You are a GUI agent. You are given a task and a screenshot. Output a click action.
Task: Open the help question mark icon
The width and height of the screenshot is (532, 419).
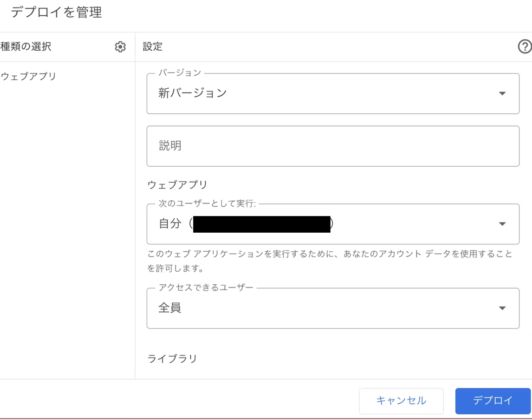tap(525, 46)
